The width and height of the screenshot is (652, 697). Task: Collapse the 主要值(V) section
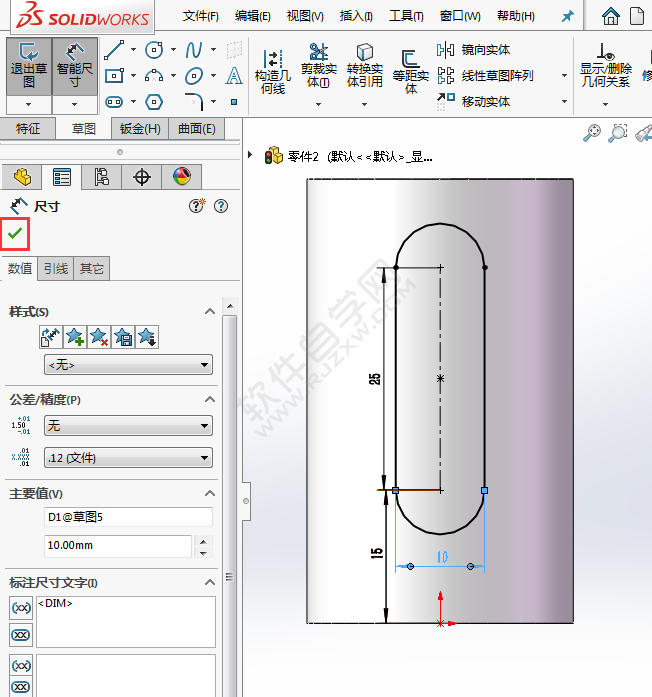click(x=210, y=493)
